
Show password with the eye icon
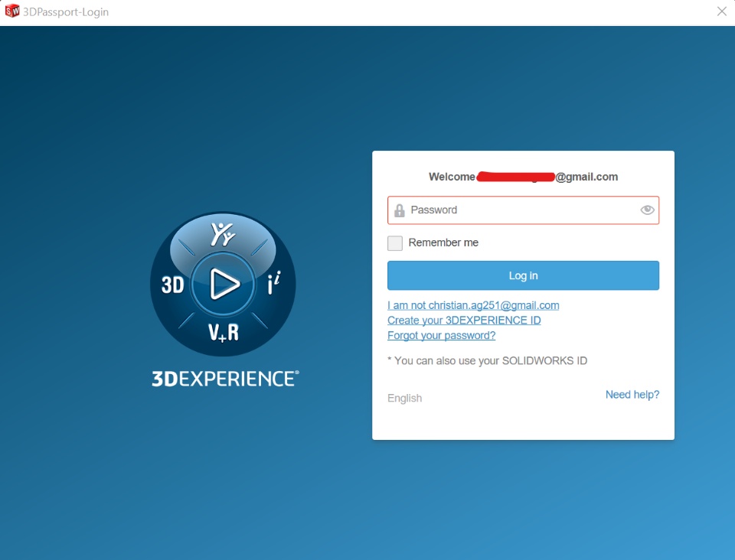pyautogui.click(x=647, y=210)
